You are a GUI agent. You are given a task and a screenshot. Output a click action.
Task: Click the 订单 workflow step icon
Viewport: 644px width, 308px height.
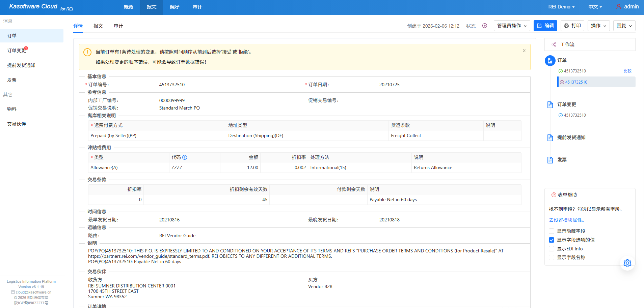pyautogui.click(x=550, y=61)
